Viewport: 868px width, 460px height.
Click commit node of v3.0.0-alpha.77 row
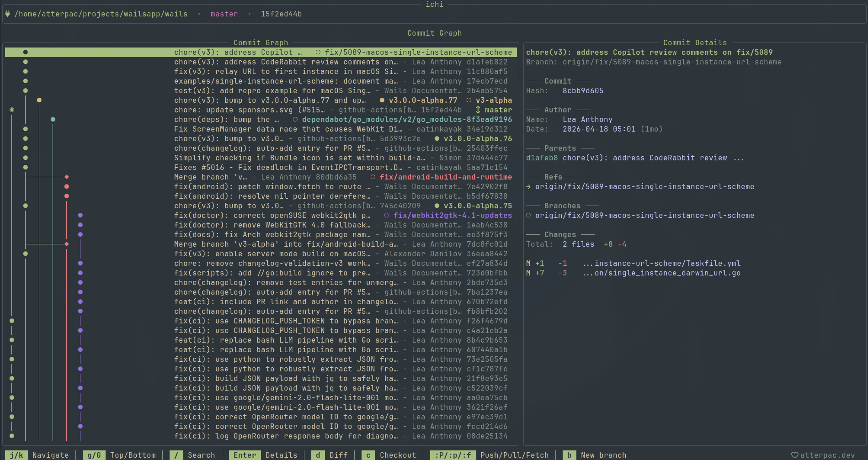39,100
